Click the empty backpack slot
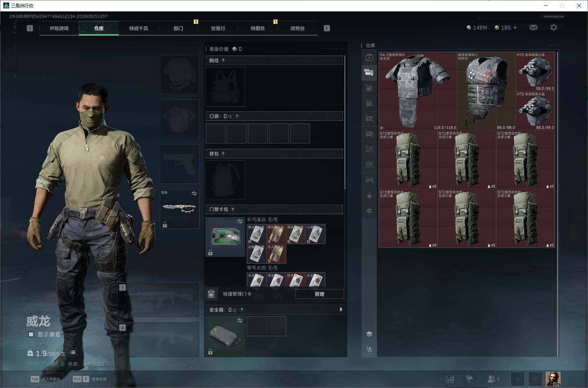588x388 pixels. pos(225,180)
